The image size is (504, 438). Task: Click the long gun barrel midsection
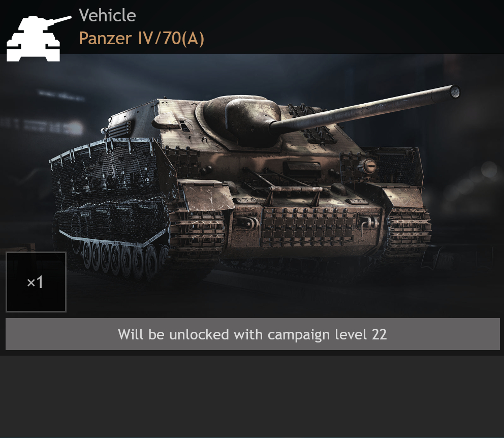(x=360, y=109)
